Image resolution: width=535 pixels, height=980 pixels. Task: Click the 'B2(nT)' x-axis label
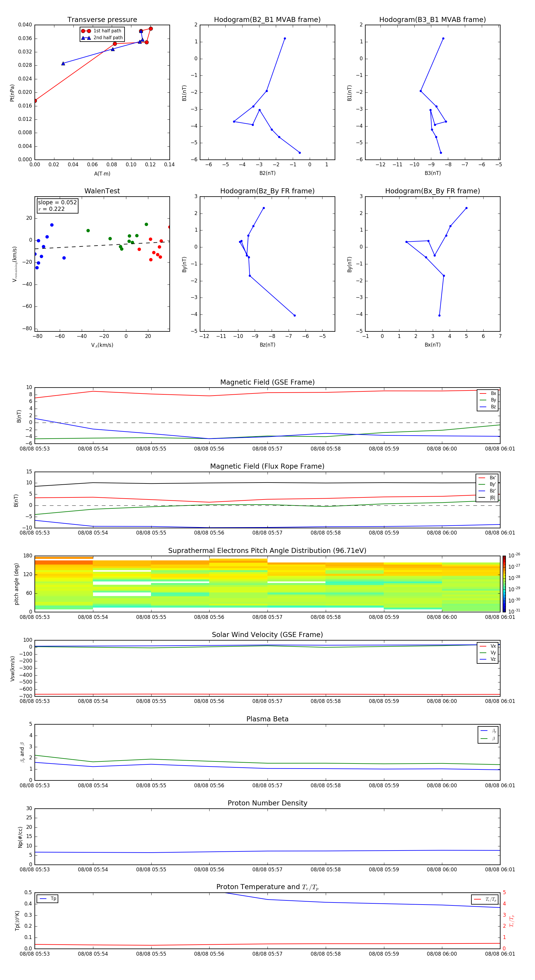267,173
